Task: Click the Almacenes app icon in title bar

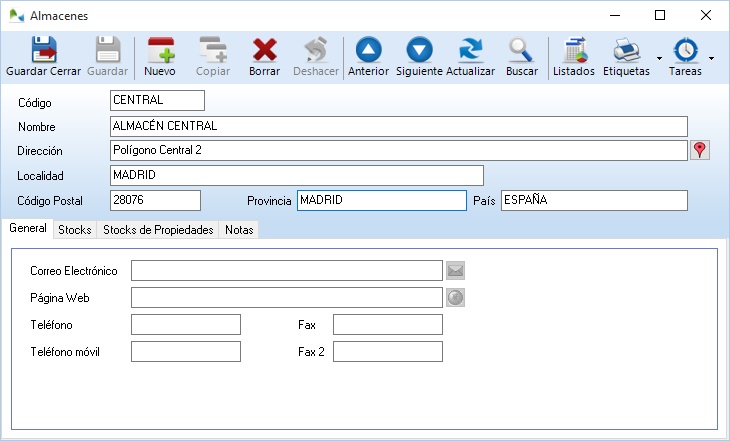Action: coord(16,15)
